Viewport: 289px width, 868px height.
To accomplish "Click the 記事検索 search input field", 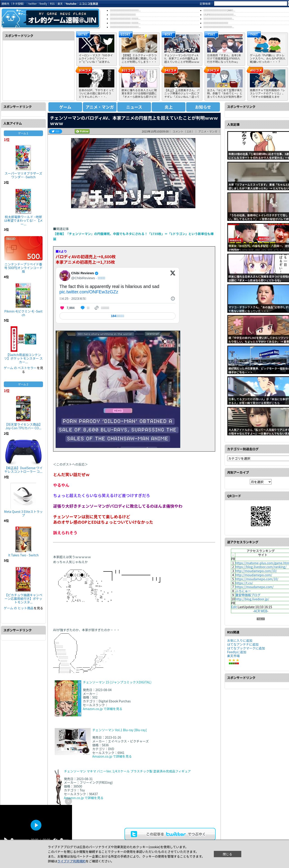I will click(x=250, y=4).
